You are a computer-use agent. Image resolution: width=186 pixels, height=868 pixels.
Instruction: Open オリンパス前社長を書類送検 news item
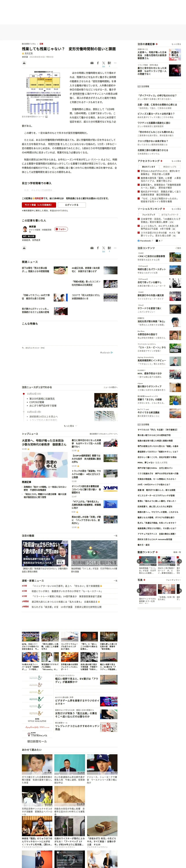point(86,489)
